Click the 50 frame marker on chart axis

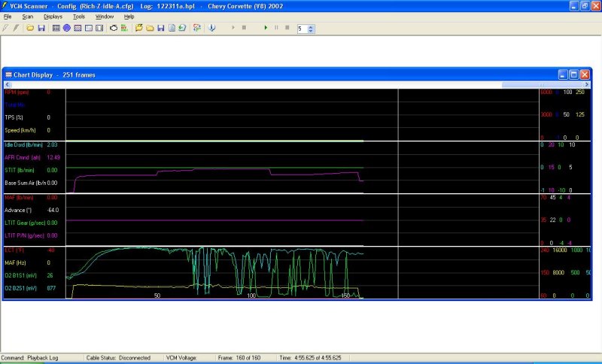(x=157, y=296)
